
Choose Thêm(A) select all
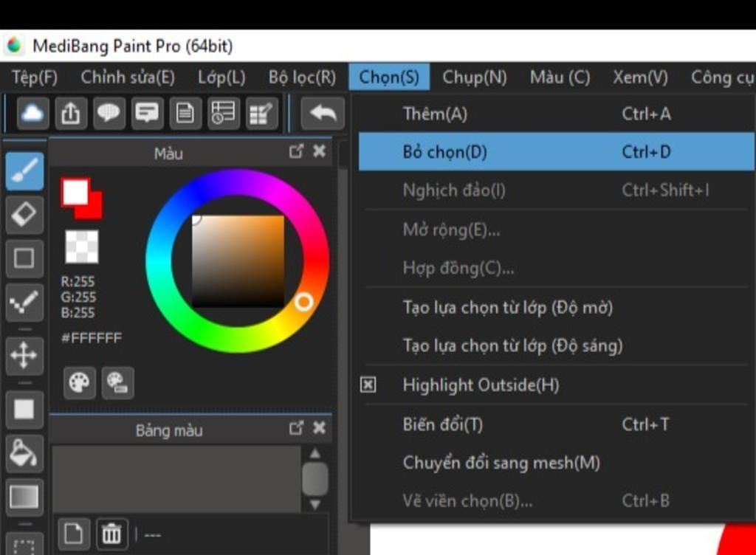557,114
